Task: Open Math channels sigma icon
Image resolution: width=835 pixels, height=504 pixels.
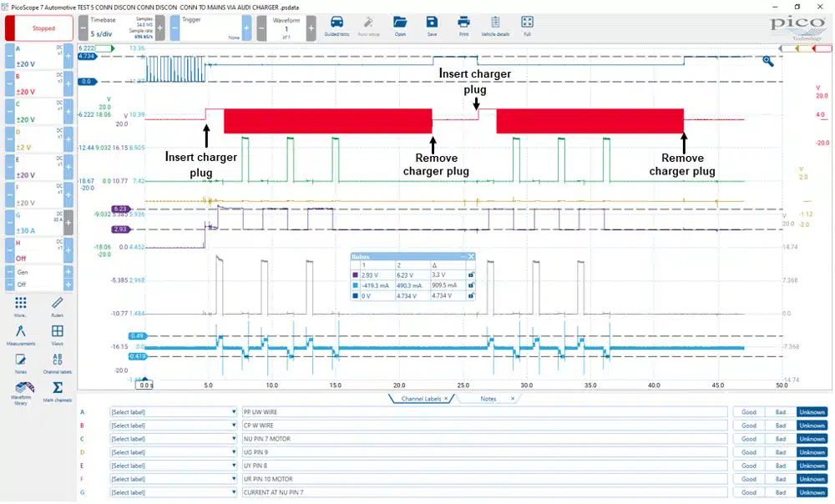Action: (x=58, y=387)
